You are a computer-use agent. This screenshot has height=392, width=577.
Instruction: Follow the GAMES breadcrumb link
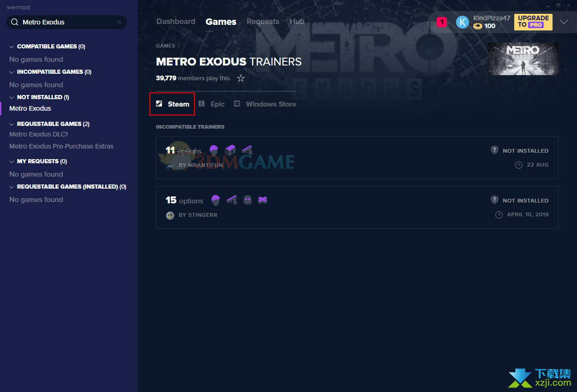tap(166, 46)
